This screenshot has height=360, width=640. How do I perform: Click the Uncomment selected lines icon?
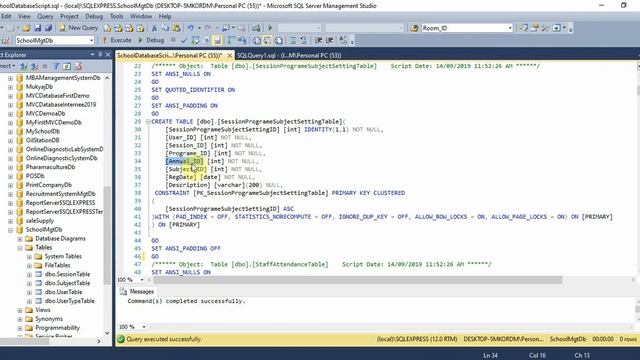tap(304, 40)
